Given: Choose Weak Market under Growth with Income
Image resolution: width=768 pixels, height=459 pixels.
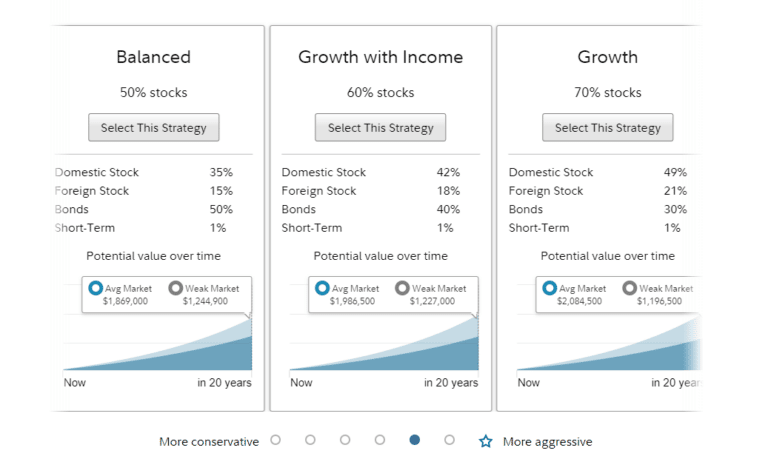Looking at the screenshot, I should pos(402,288).
